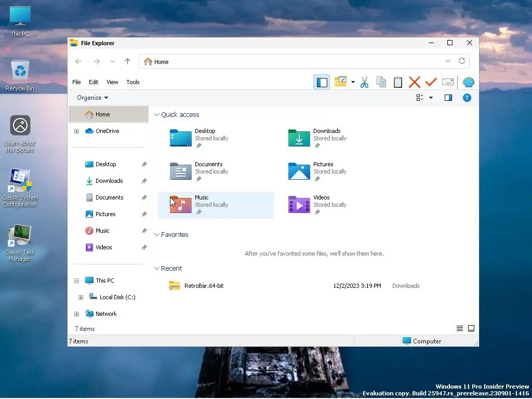The image size is (532, 399).
Task: Go forward with the Forward arrow
Action: click(x=96, y=61)
